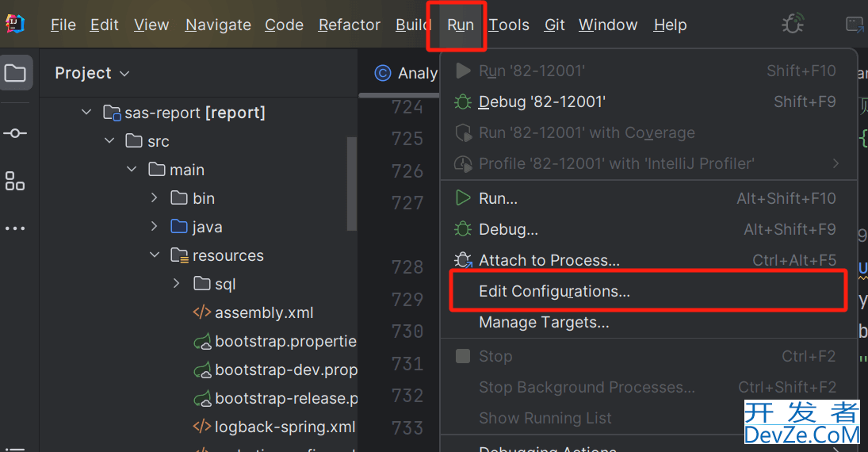Collapse the sas-report module node
Screen dimensions: 868x452
pos(86,113)
